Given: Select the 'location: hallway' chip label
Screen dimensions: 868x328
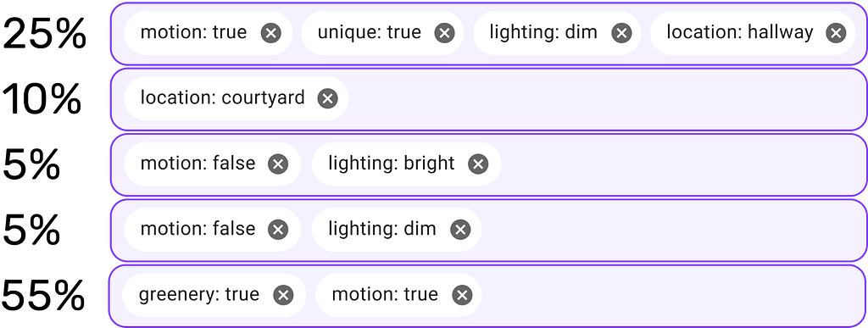Looking at the screenshot, I should tap(739, 33).
